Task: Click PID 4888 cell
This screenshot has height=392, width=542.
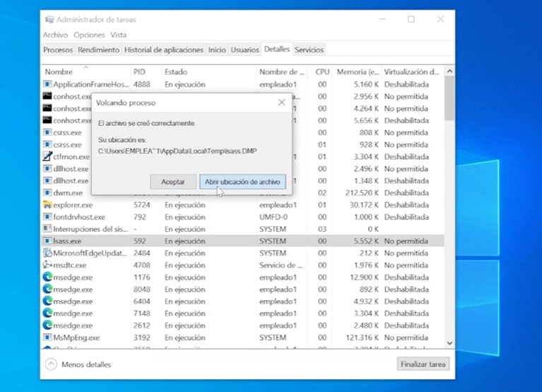Action: point(142,84)
